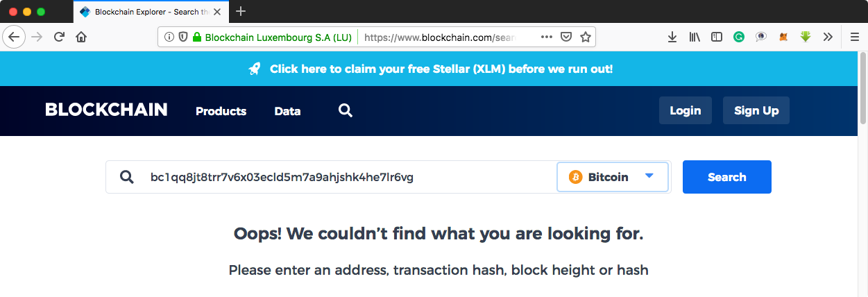Open the Bitcoin currency dropdown
The image size is (868, 297).
click(613, 177)
